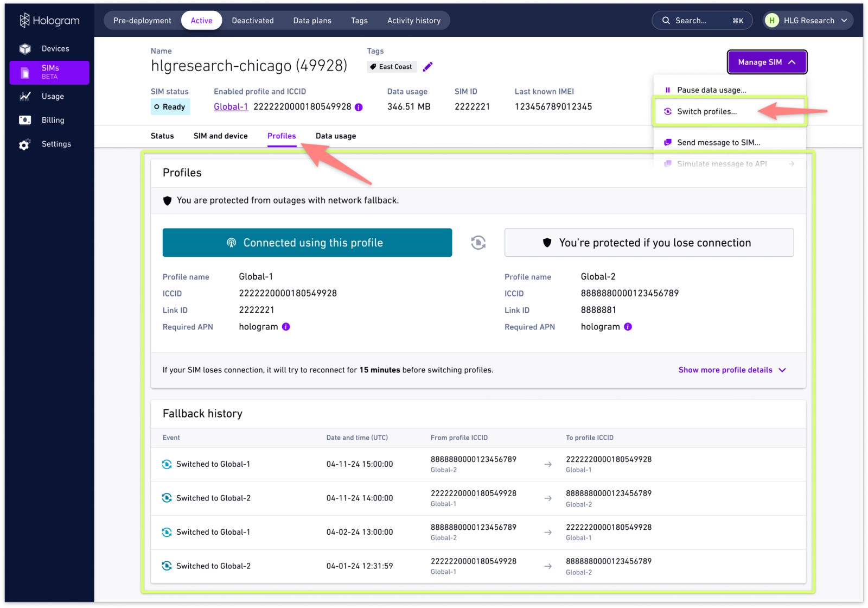This screenshot has height=608, width=868.
Task: Click the Switch profiles menu icon
Action: 668,111
